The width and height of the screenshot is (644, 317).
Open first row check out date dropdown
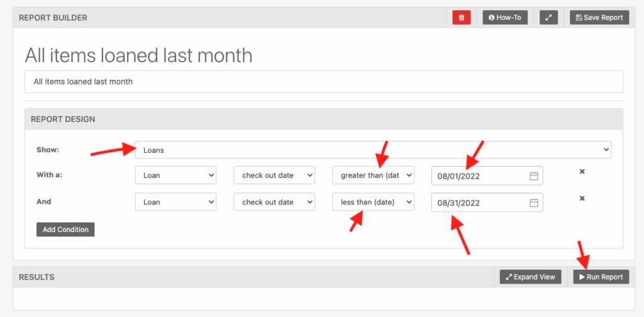[274, 175]
